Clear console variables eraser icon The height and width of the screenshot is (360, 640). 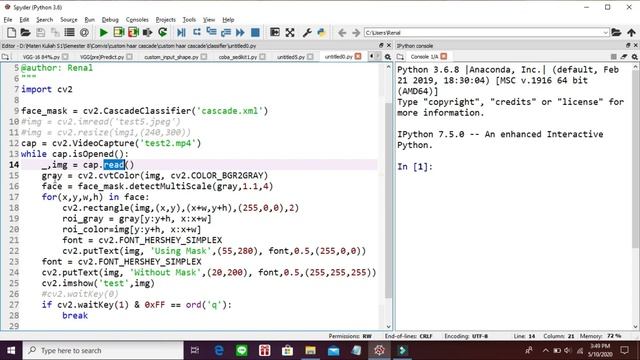click(624, 57)
